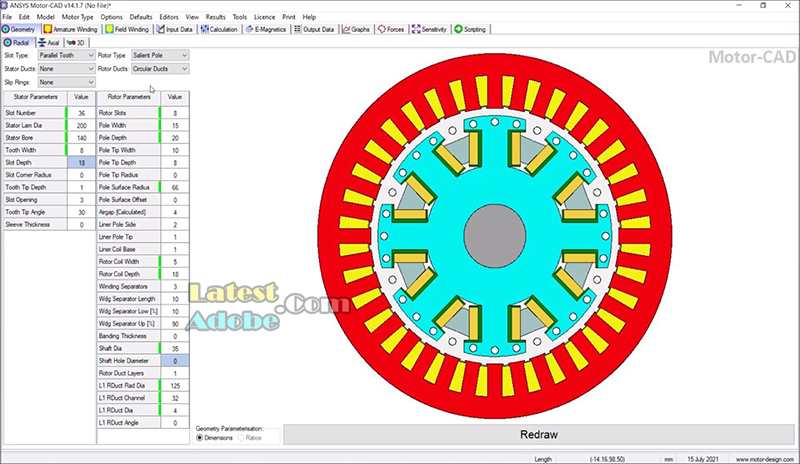Click the Calculation tab icon
Viewport: 800px width, 464px height.
[x=205, y=29]
